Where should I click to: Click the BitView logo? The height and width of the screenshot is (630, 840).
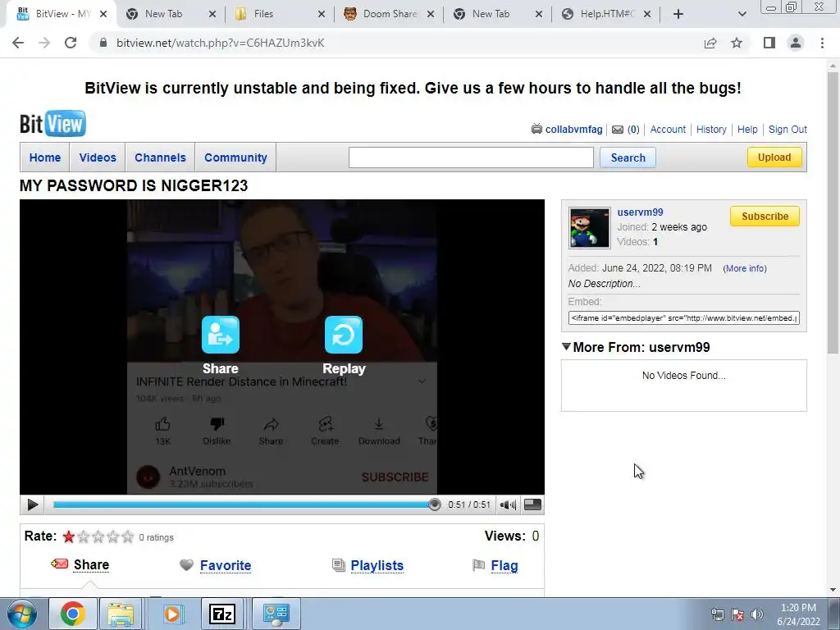52,124
